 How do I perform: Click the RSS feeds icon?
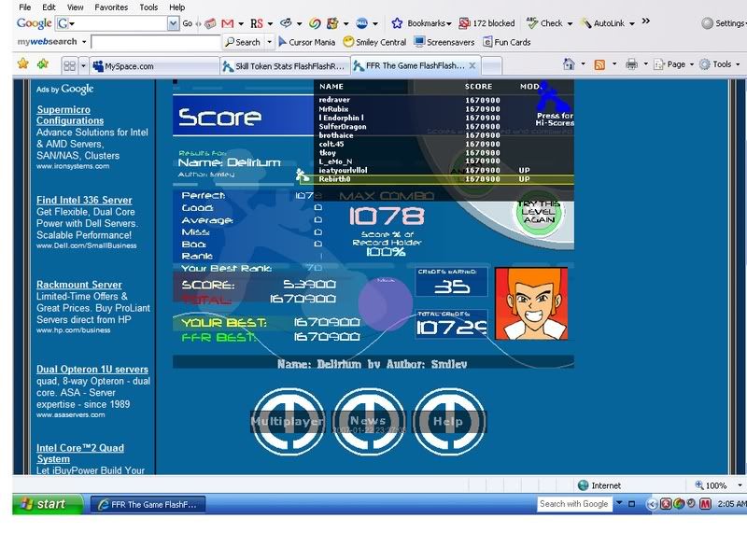tap(599, 64)
